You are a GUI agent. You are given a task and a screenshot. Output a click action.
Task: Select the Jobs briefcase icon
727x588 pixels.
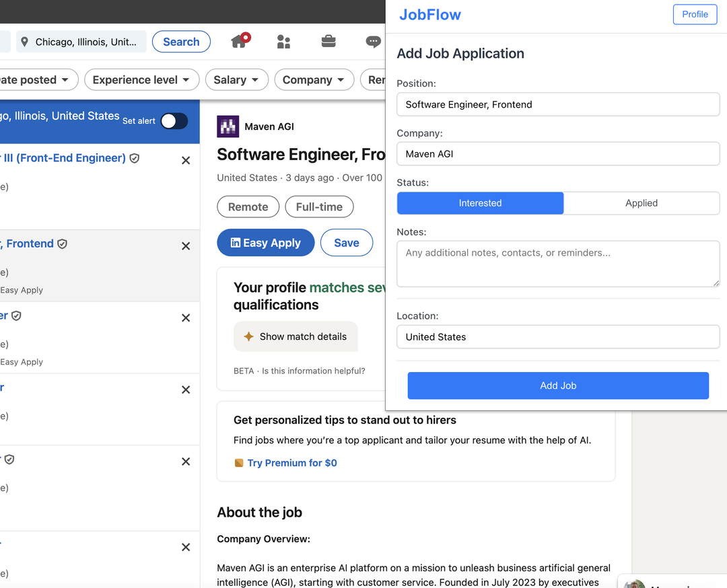(328, 41)
